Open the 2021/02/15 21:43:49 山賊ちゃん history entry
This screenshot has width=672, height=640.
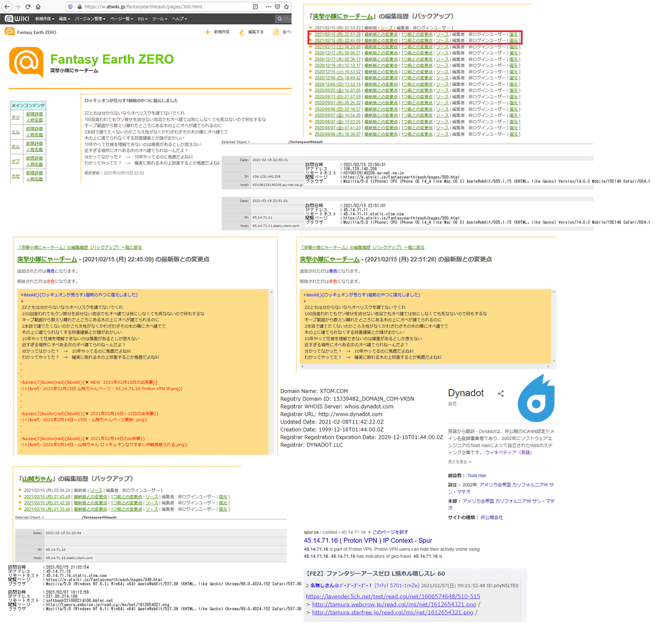pos(47,497)
